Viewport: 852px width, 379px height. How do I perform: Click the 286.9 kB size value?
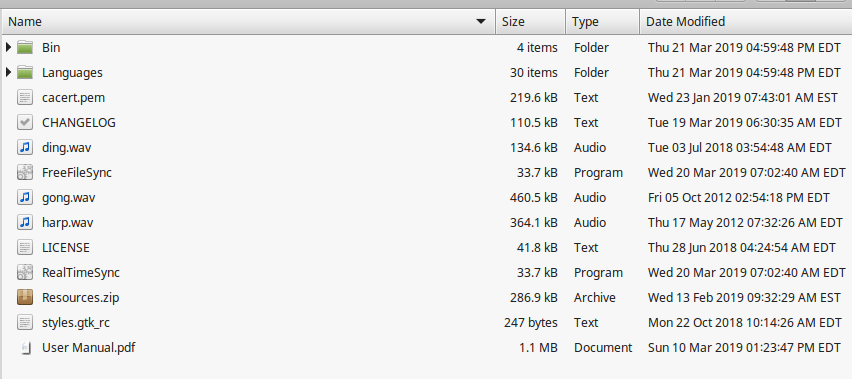point(534,298)
